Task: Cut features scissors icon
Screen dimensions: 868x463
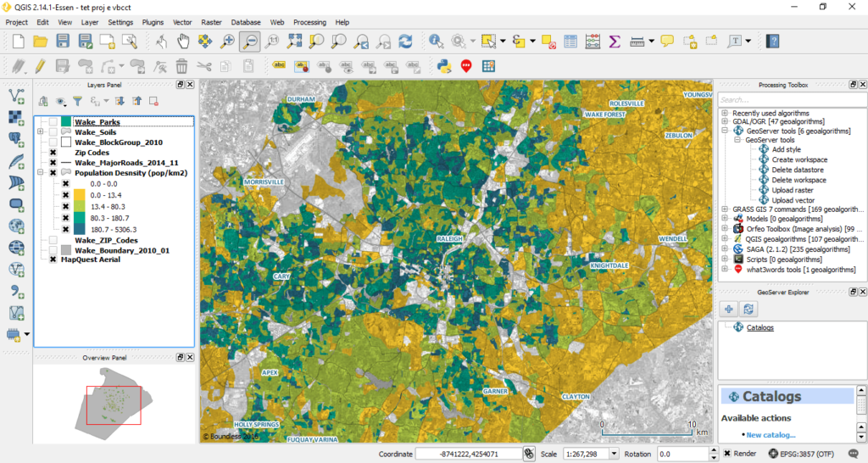Action: 203,66
